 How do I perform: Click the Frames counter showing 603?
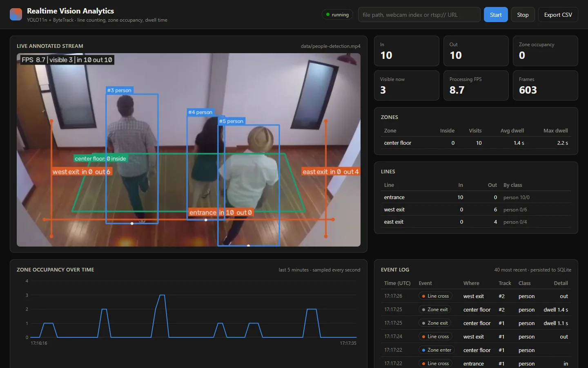[546, 85]
